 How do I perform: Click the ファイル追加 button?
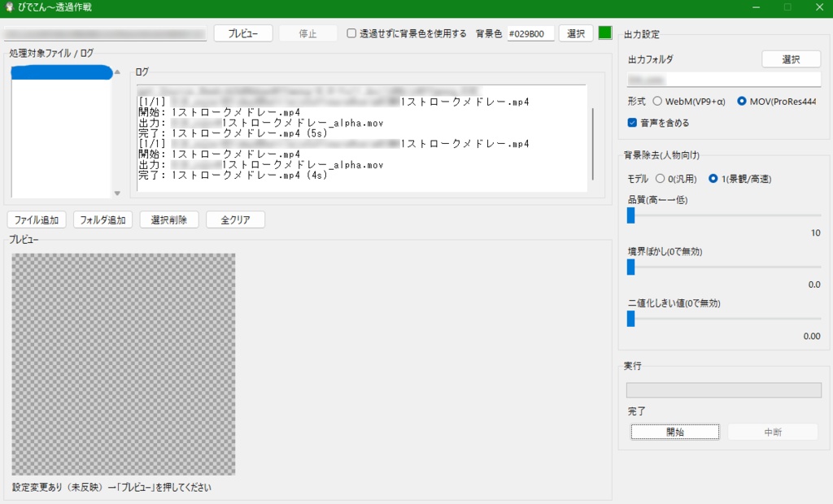click(x=37, y=219)
